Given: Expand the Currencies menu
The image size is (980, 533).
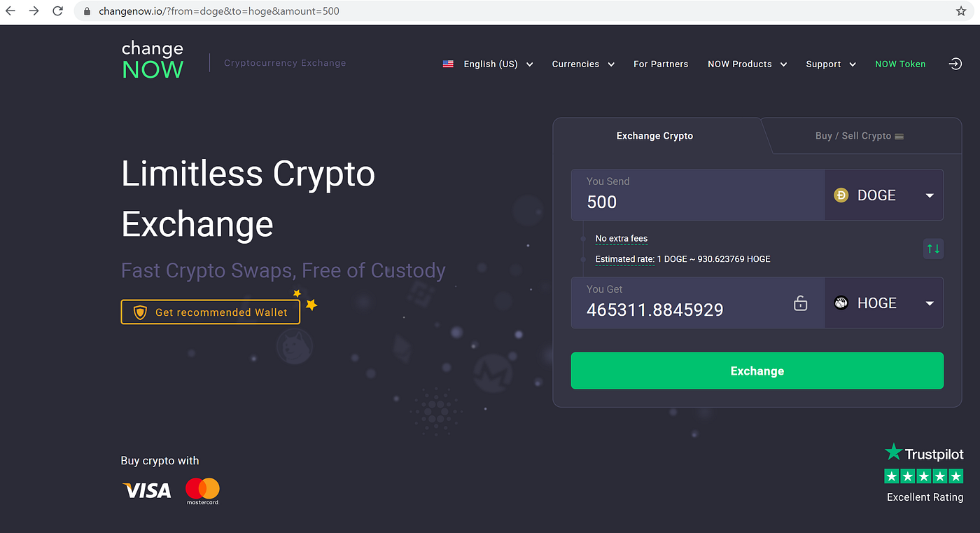Looking at the screenshot, I should tap(583, 64).
